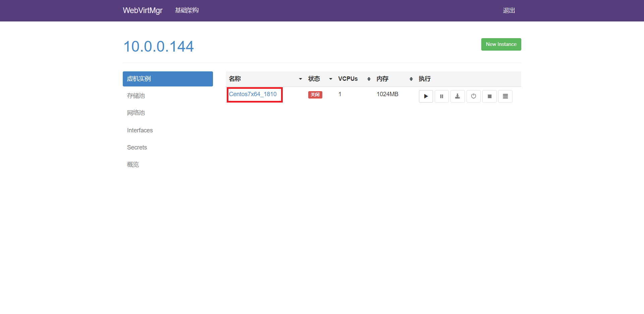644x314 pixels.
Task: Click the pause (suspend) icon for Centos7x64_1810
Action: click(x=441, y=96)
